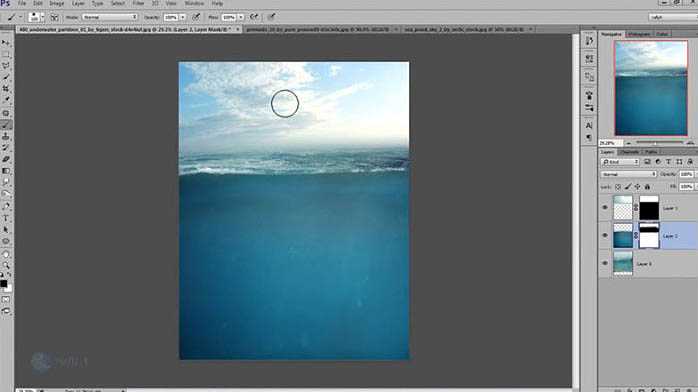The image size is (698, 392).
Task: Switch to the Channels tab
Action: point(629,152)
